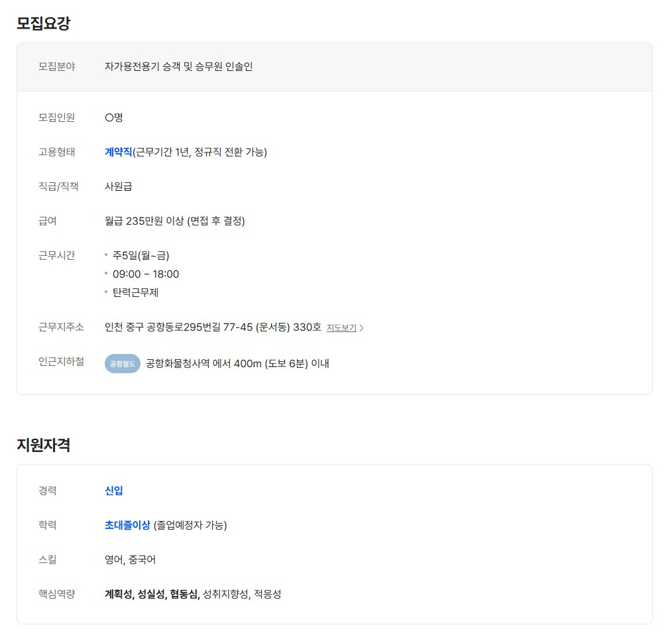Click the 모집요강 section heading
This screenshot has height=637, width=672.
point(44,23)
